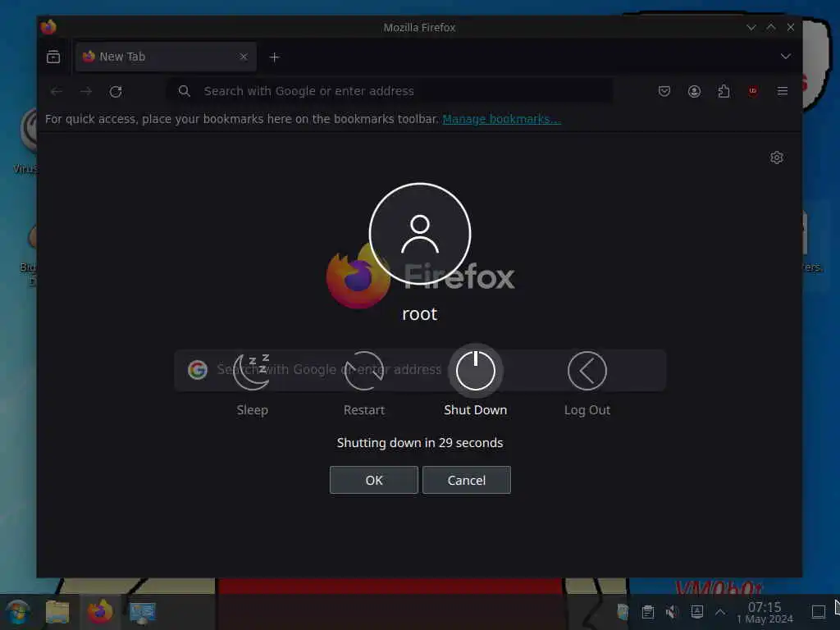
Task: Click the Google search box on new tab
Action: (420, 370)
